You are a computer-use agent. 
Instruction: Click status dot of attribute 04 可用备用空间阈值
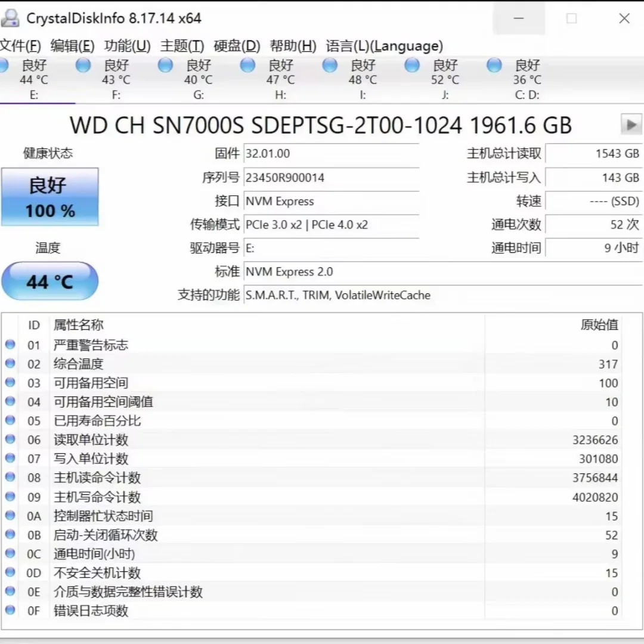click(x=10, y=401)
